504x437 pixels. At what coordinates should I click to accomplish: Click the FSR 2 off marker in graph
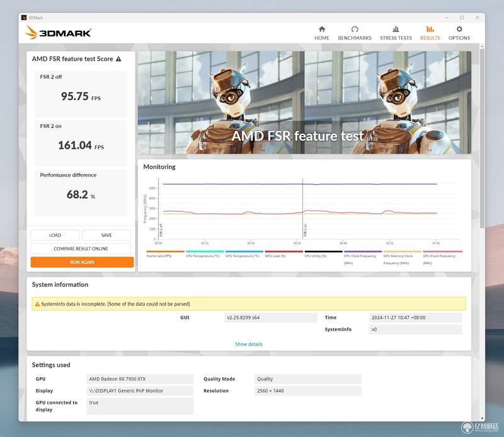161,230
